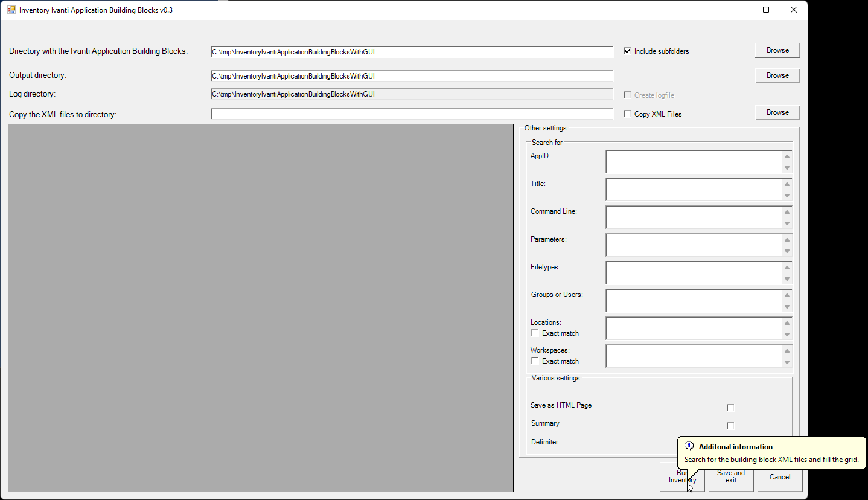This screenshot has width=868, height=500.
Task: Click into the Parameters search box
Action: pyautogui.click(x=694, y=245)
